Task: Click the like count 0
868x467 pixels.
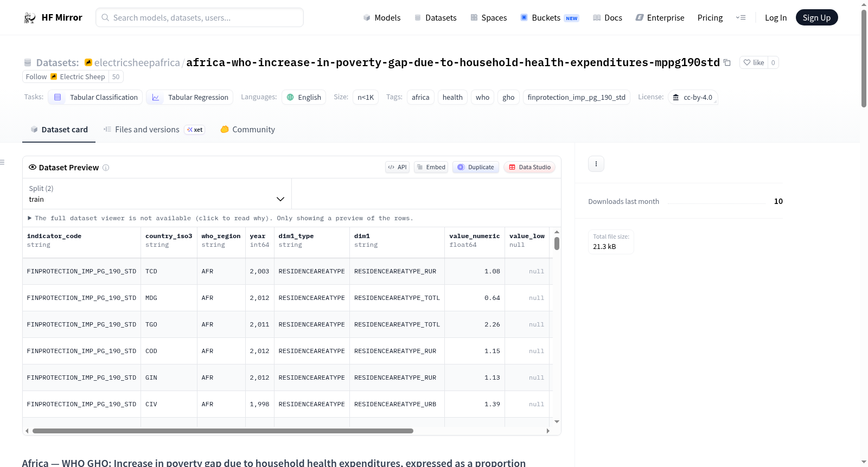Action: click(x=773, y=62)
